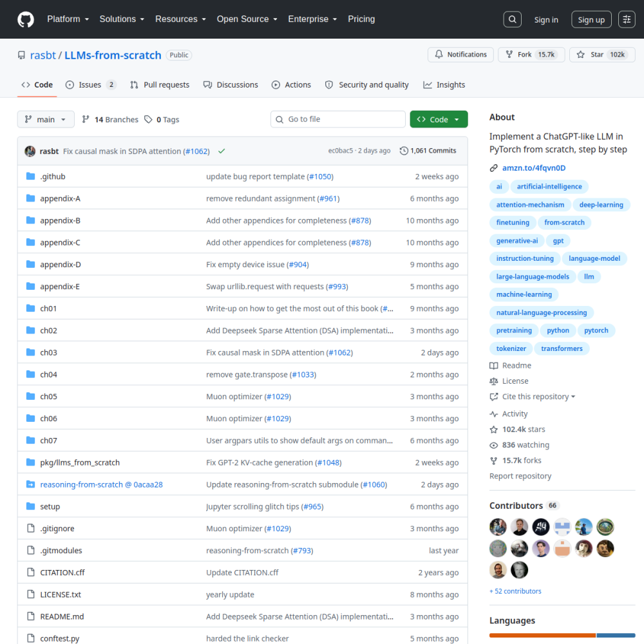This screenshot has height=644, width=644.
Task: Expand the green Code dropdown button
Action: coord(439,120)
